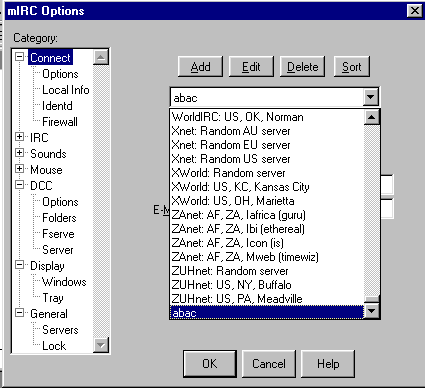This screenshot has width=425, height=388.
Task: Choose ZUHnet: Random server
Action: (267, 271)
